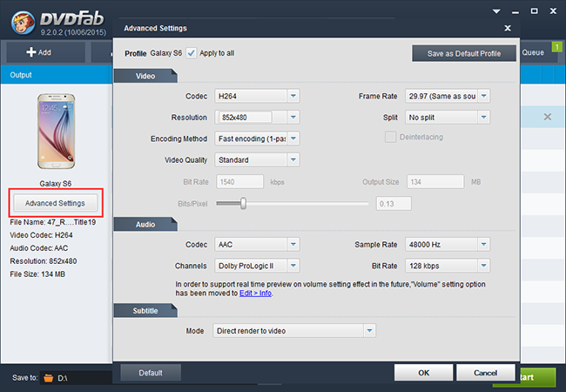Click the DVDFab monkey logo icon

23,23
